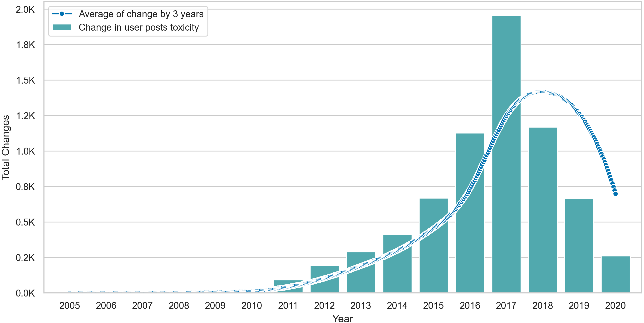The height and width of the screenshot is (323, 644).
Task: Click the 0.0K y-axis tick label
Action: [25, 293]
